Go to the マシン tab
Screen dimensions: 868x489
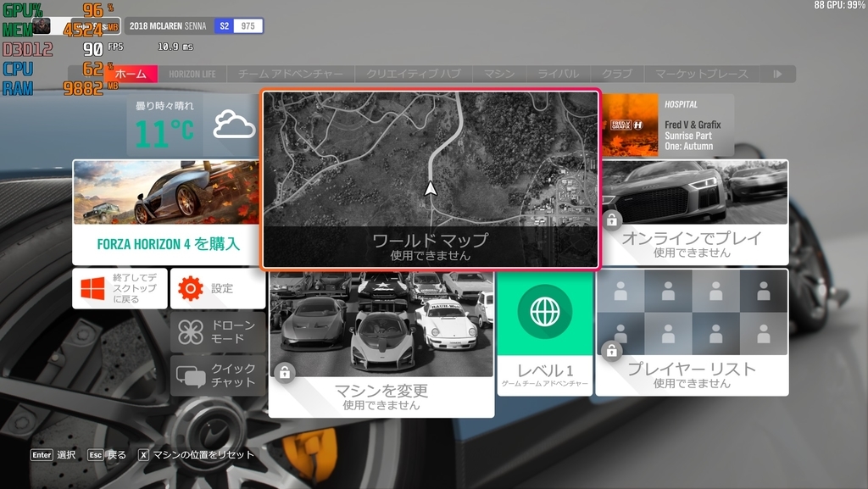[498, 74]
